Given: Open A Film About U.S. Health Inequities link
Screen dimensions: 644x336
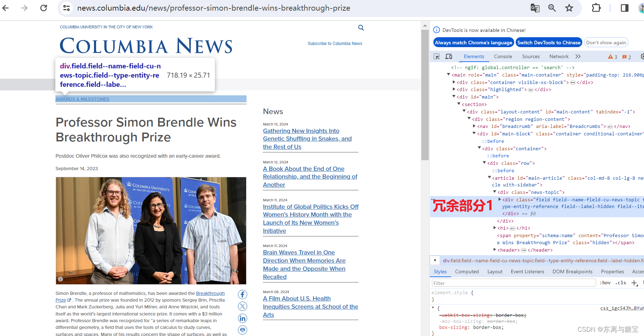Looking at the screenshot, I should pos(310,307).
